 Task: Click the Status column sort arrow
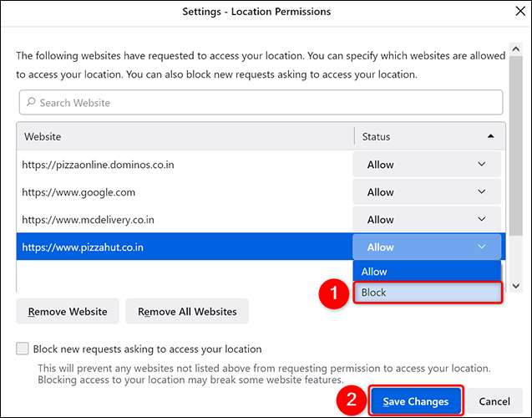[x=490, y=136]
